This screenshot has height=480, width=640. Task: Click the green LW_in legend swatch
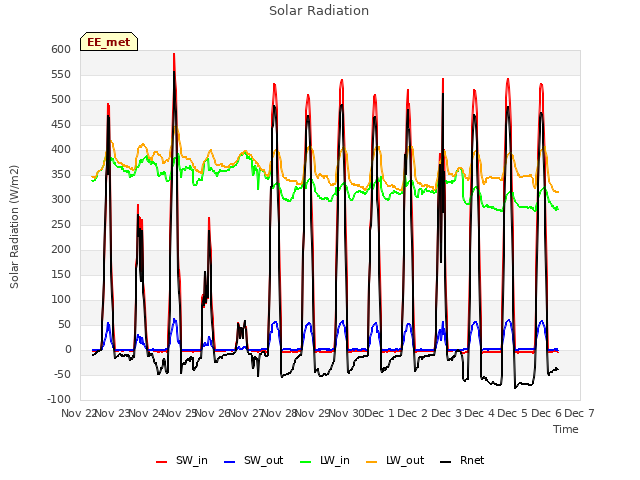tap(306, 462)
